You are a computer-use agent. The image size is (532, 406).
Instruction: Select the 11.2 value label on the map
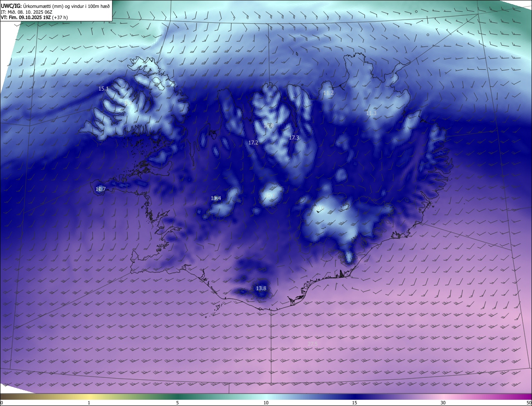[x=328, y=93]
